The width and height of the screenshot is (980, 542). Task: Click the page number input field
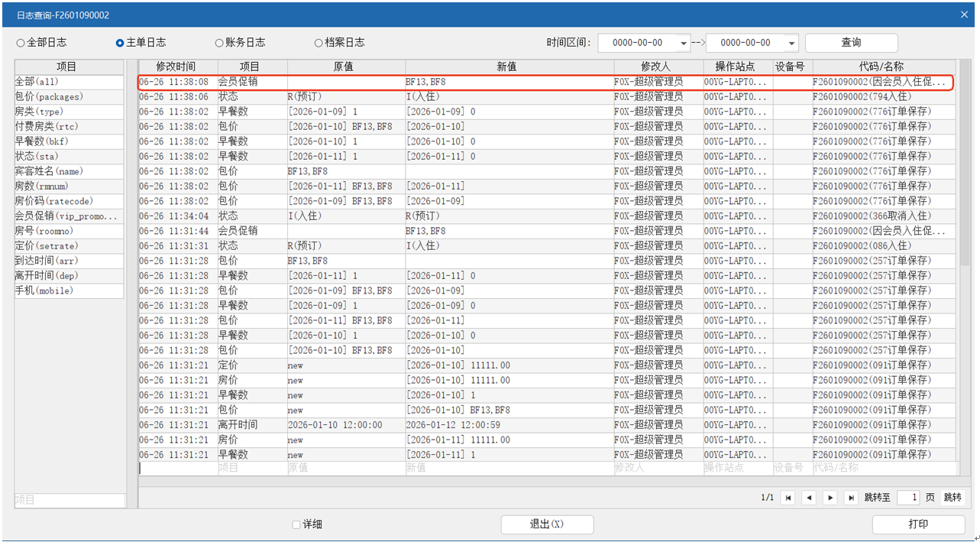point(907,498)
